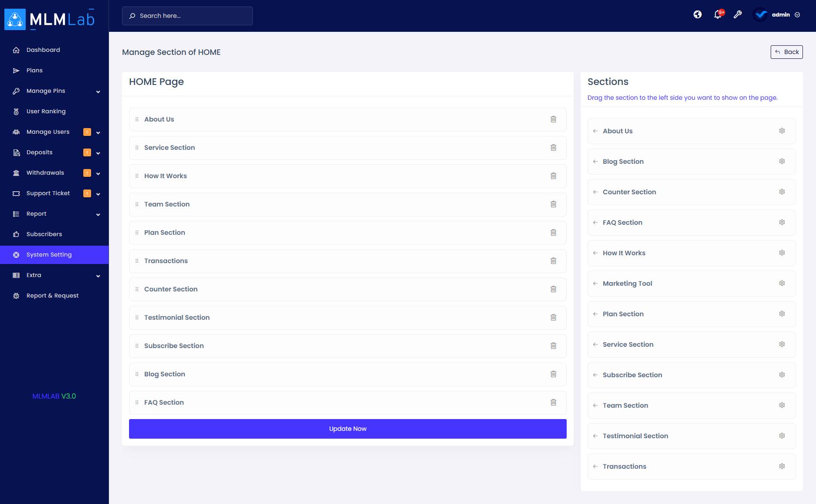Open Subscribers page

pos(44,234)
